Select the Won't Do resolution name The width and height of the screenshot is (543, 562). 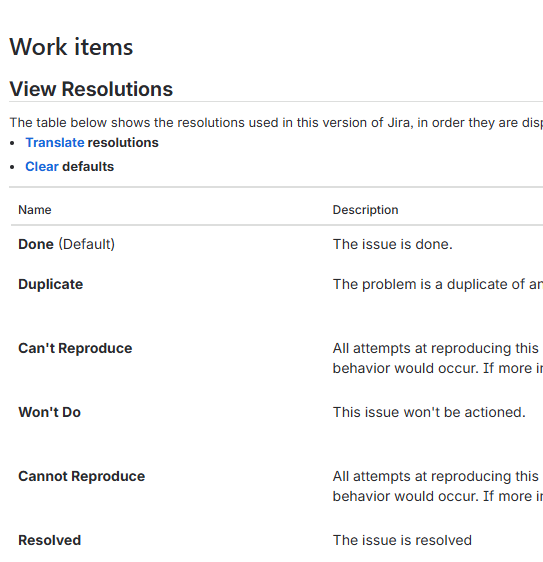49,412
